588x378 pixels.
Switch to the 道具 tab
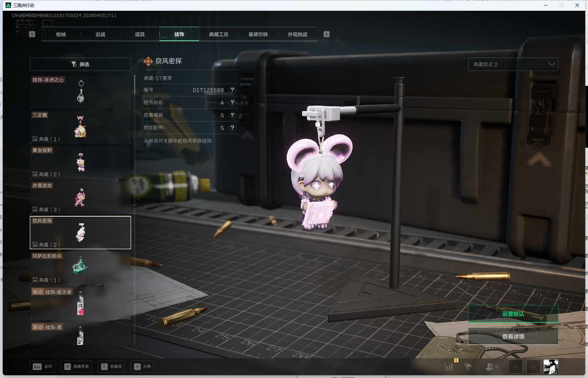[x=140, y=34]
